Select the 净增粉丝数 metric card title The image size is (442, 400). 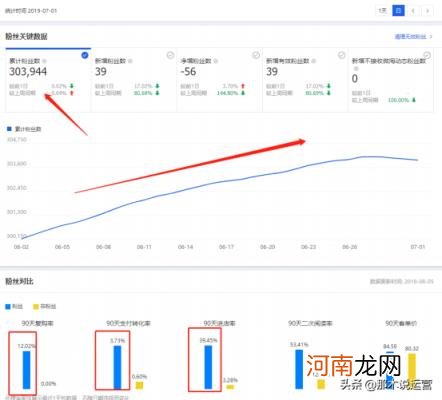click(196, 61)
